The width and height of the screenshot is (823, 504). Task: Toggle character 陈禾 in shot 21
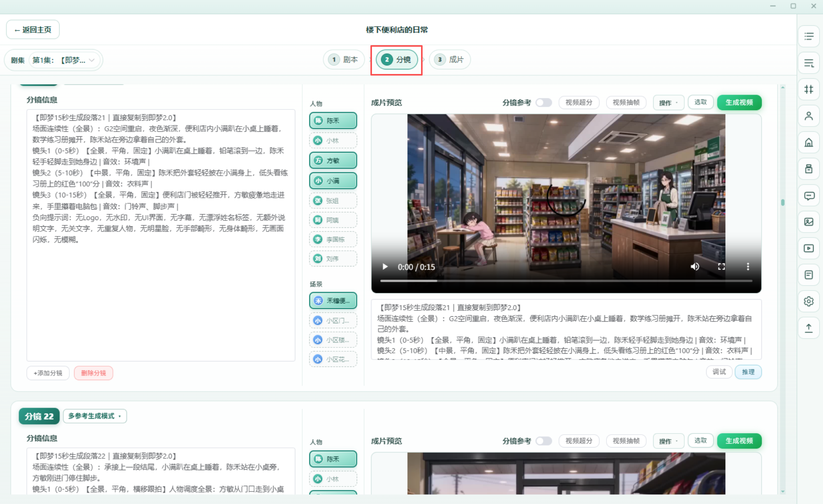[333, 121]
